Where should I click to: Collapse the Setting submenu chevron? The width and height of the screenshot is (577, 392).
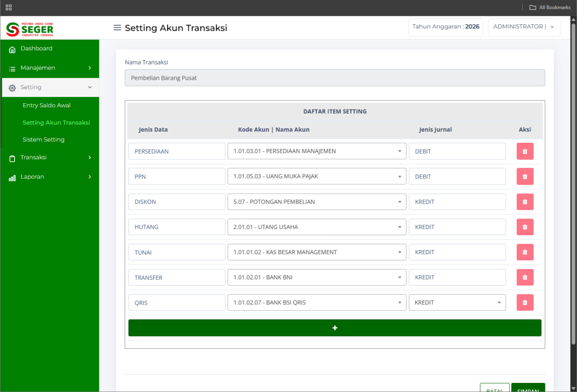tap(90, 87)
